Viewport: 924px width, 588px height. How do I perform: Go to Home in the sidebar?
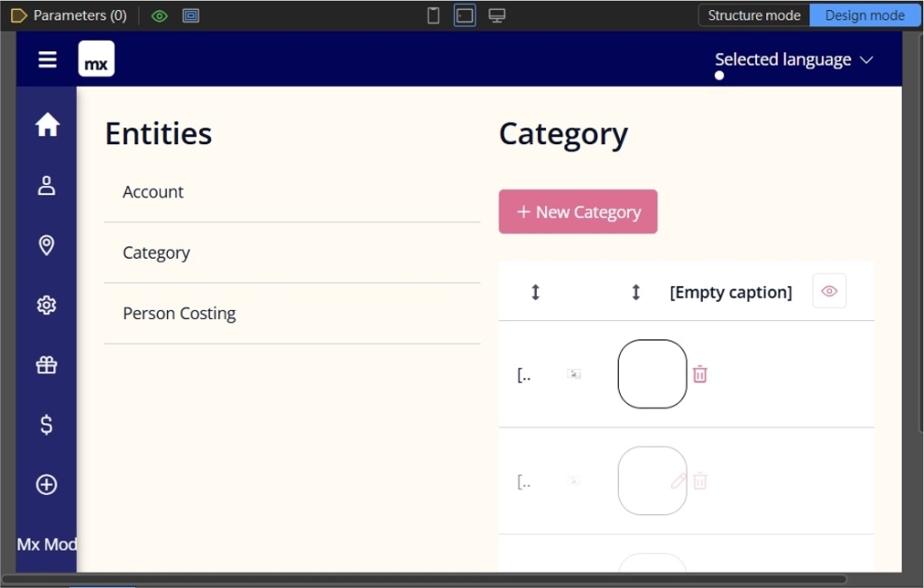[x=47, y=124]
